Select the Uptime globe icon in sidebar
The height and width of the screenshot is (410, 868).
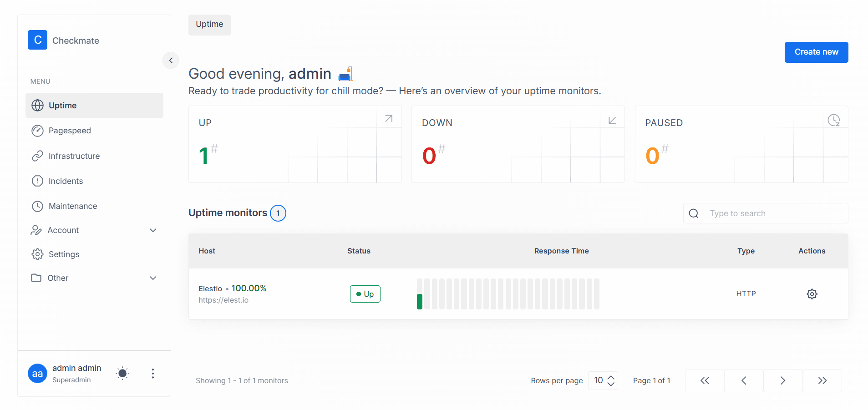(37, 105)
